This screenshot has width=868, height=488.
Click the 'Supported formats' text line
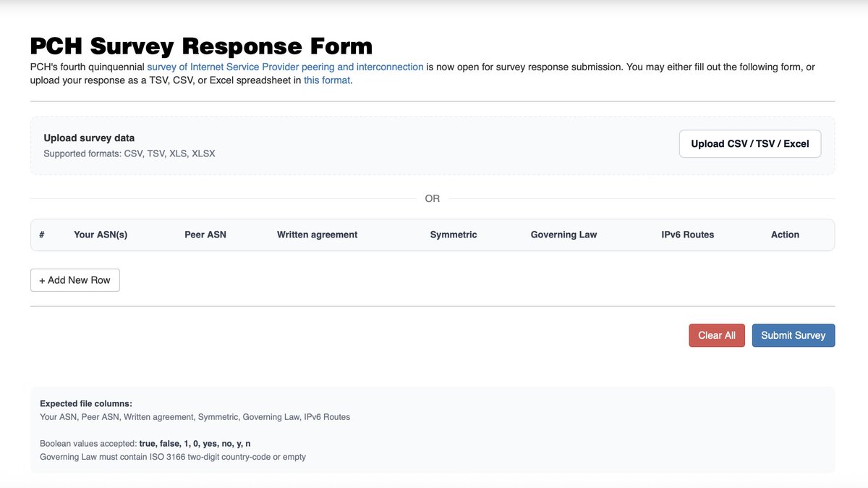pyautogui.click(x=129, y=153)
